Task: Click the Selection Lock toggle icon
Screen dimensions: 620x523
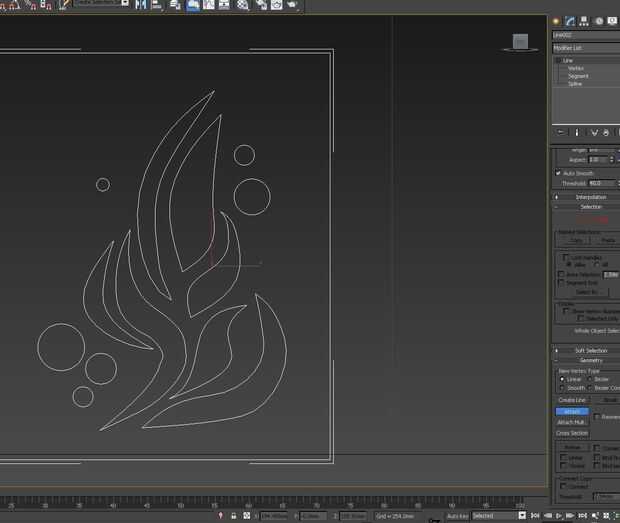Action: click(234, 516)
